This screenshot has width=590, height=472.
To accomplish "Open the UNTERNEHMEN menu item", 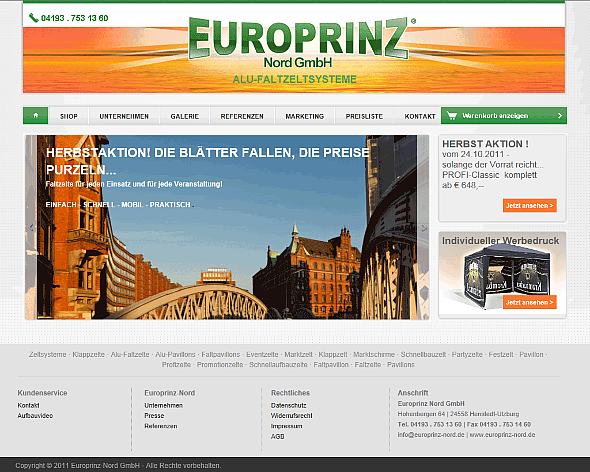I will pos(124,116).
